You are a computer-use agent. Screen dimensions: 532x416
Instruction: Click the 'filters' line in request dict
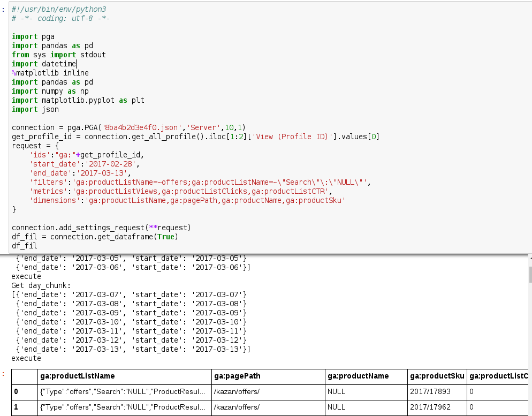coord(200,183)
